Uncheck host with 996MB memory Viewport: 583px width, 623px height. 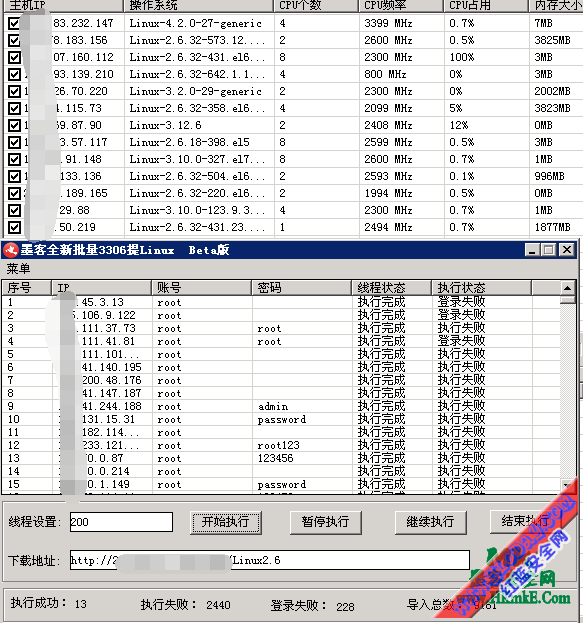(14, 176)
